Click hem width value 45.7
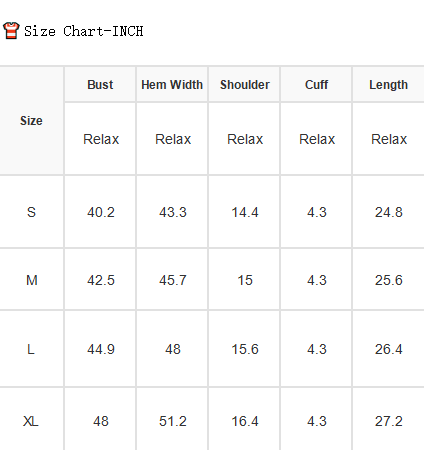The image size is (424, 450). [173, 280]
